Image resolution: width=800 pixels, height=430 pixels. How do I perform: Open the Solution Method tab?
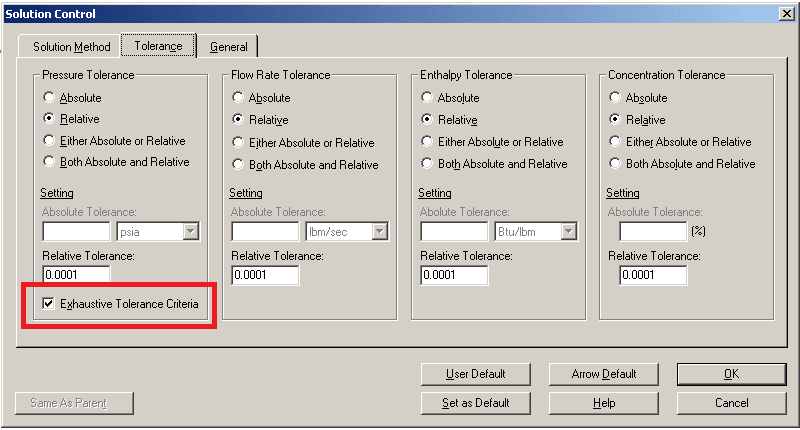(70, 46)
